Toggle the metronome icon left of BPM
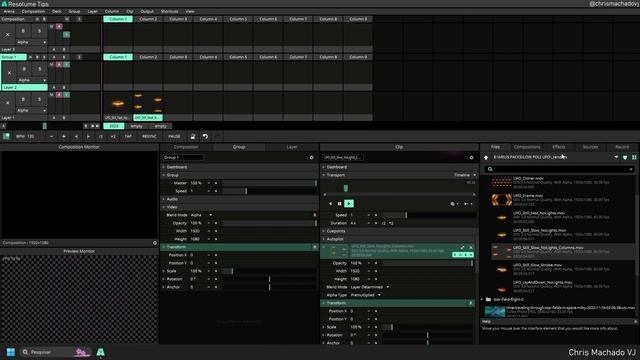This screenshot has width=640, height=360. [x=6, y=136]
